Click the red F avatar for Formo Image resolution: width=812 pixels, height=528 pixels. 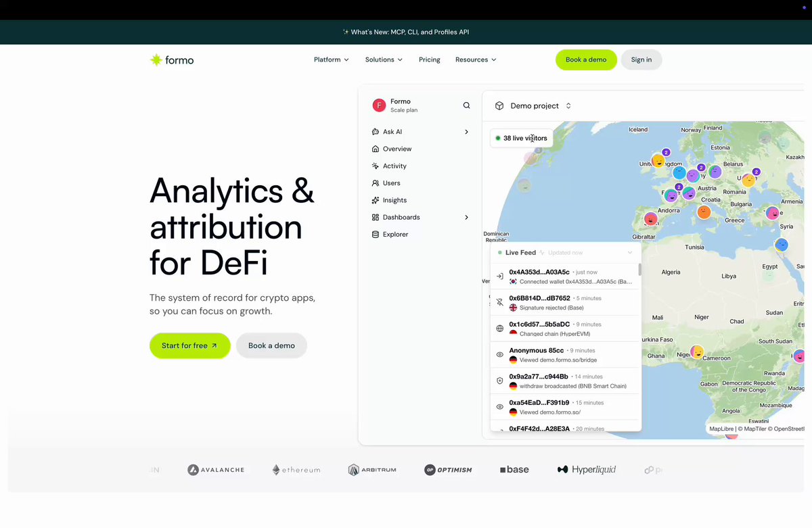pos(379,105)
